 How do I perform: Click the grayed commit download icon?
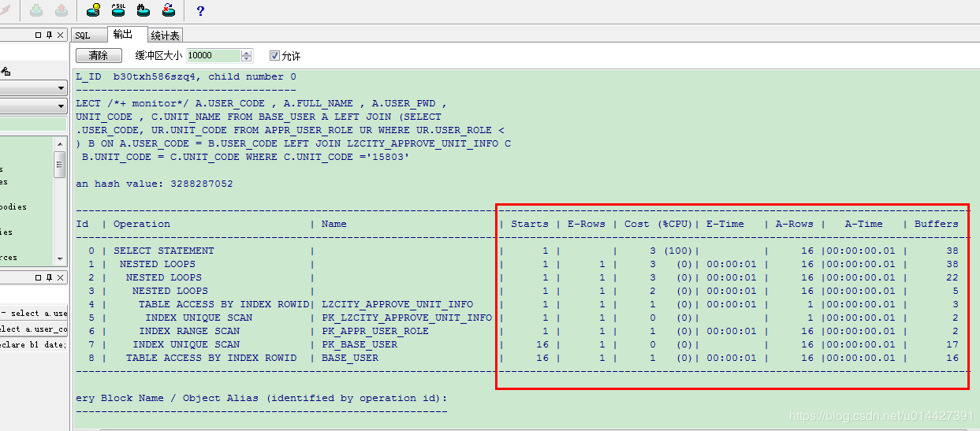36,10
